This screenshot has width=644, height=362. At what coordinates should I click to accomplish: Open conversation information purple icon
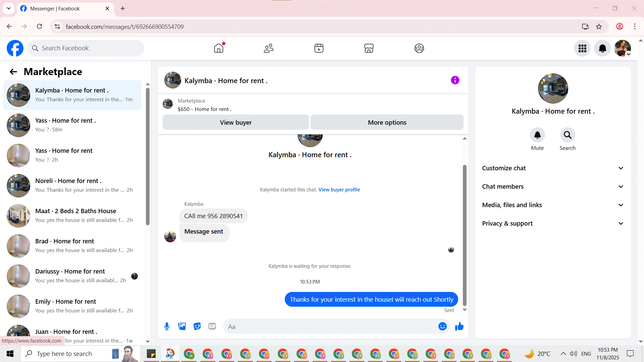(455, 80)
